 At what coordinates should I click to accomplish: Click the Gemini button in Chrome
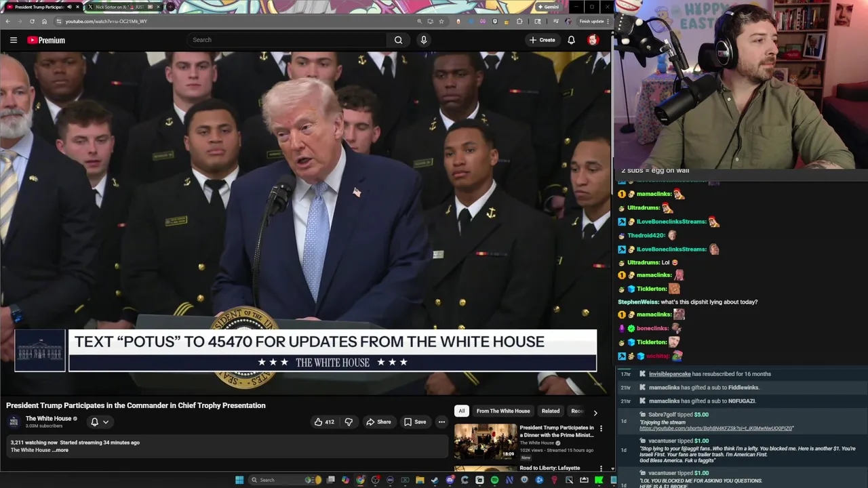coord(548,7)
